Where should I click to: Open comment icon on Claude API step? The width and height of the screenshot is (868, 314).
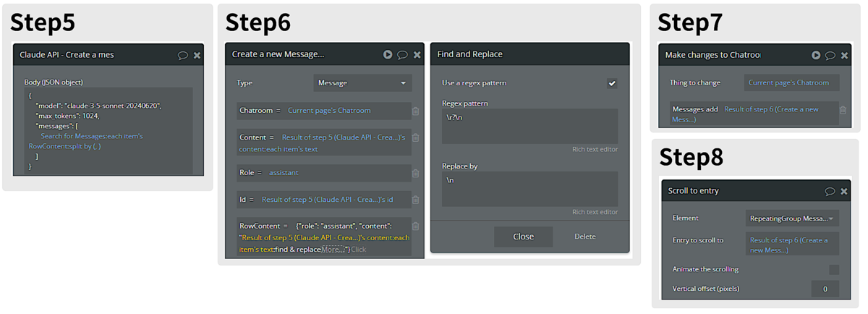(183, 55)
